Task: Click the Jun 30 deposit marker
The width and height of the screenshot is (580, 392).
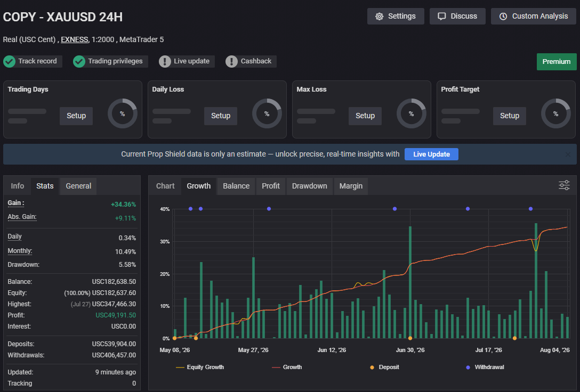Action: [410, 338]
